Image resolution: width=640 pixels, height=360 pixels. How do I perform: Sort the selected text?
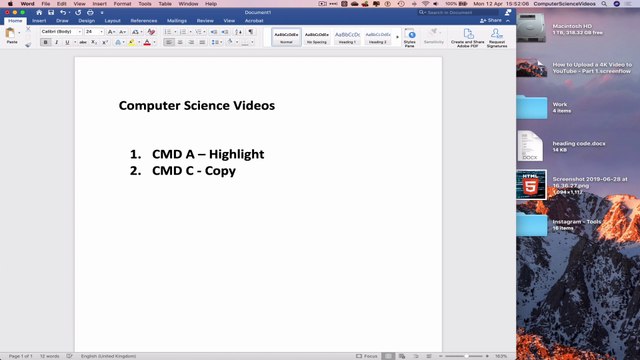[x=239, y=32]
